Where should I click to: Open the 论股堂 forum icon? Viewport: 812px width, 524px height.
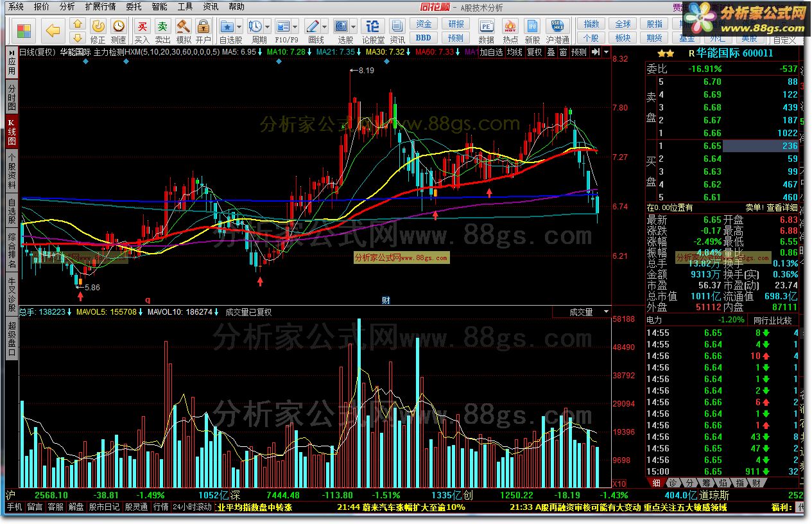[x=373, y=26]
